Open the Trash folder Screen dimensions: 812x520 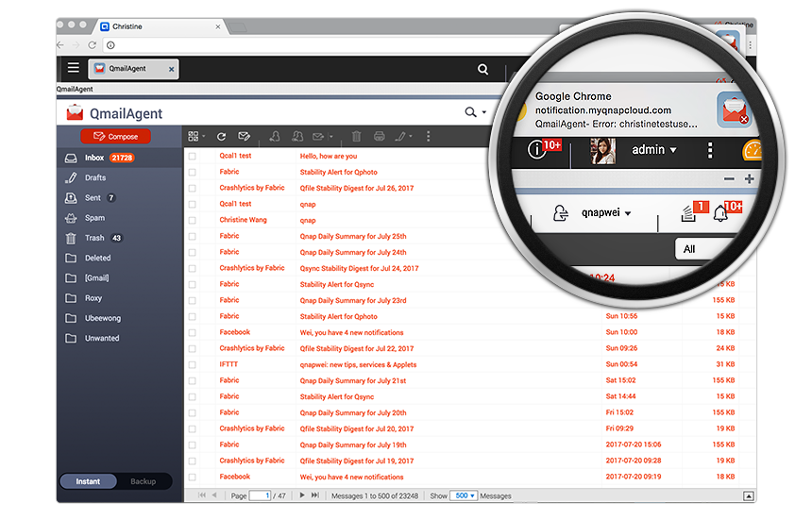point(120,238)
